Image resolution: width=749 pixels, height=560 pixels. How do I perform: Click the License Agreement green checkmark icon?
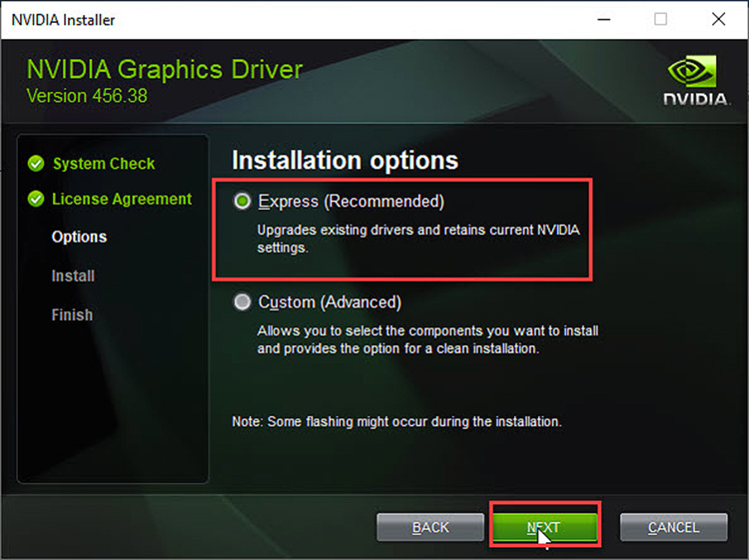point(36,199)
